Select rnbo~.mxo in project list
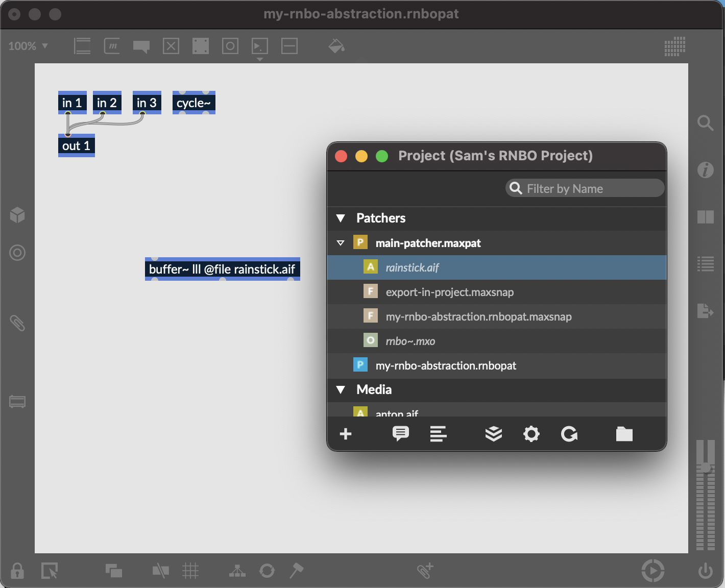The width and height of the screenshot is (725, 588). (410, 341)
